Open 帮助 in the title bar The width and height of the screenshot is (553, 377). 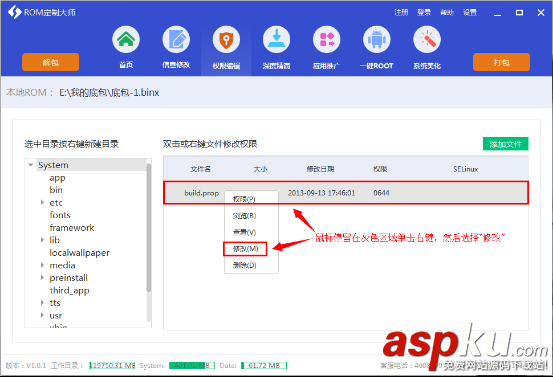coord(447,12)
